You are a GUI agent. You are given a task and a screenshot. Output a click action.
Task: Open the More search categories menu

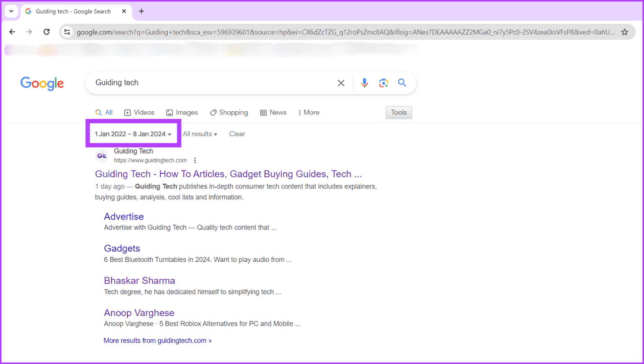[309, 113]
